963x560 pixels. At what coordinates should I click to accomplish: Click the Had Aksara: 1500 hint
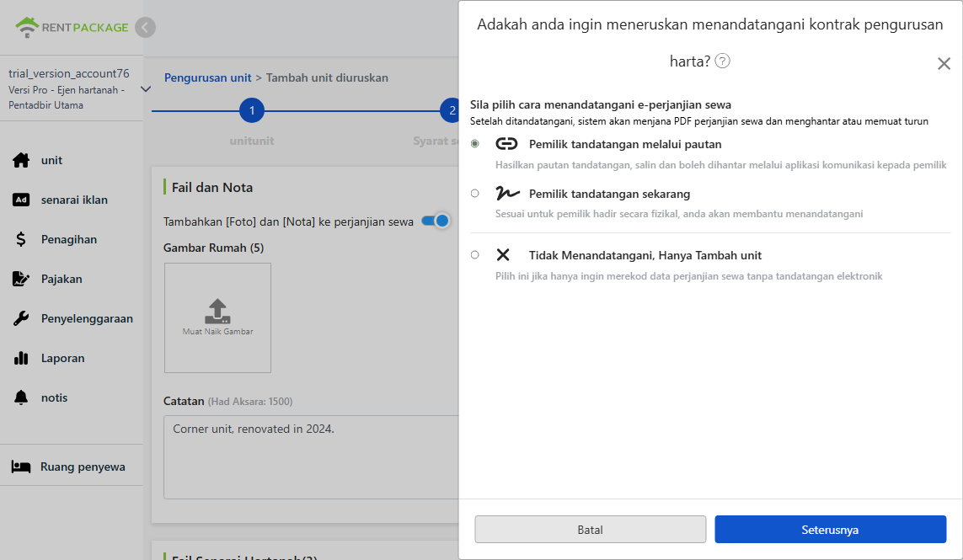tap(250, 402)
